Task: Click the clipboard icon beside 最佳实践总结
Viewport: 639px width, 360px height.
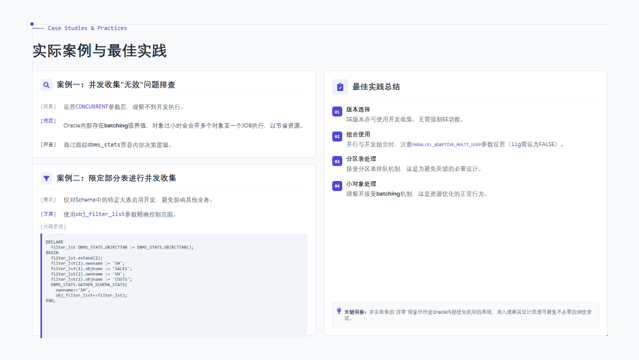Action: pos(340,87)
